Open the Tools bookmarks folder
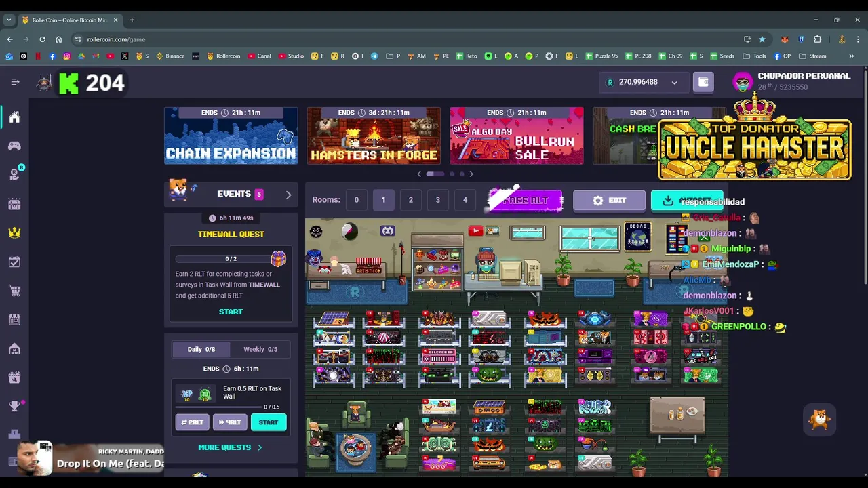 coord(754,56)
